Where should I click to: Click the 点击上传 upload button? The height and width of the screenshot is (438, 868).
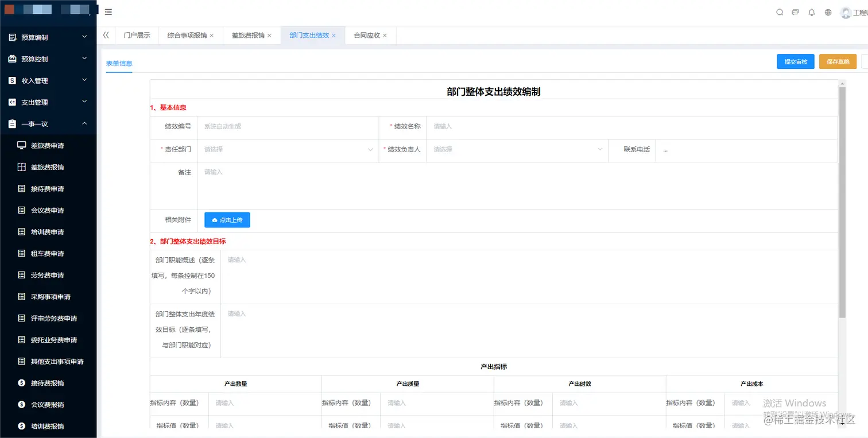click(227, 220)
